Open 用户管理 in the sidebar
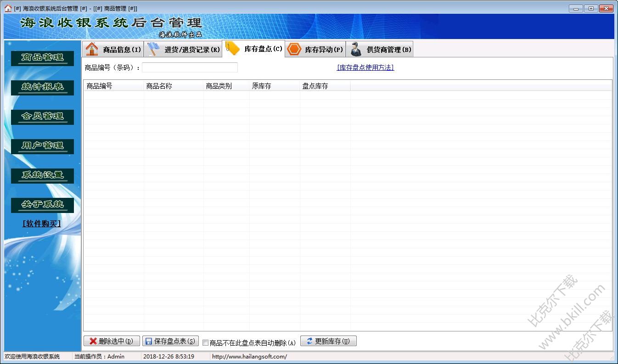This screenshot has width=618, height=364. [42, 146]
